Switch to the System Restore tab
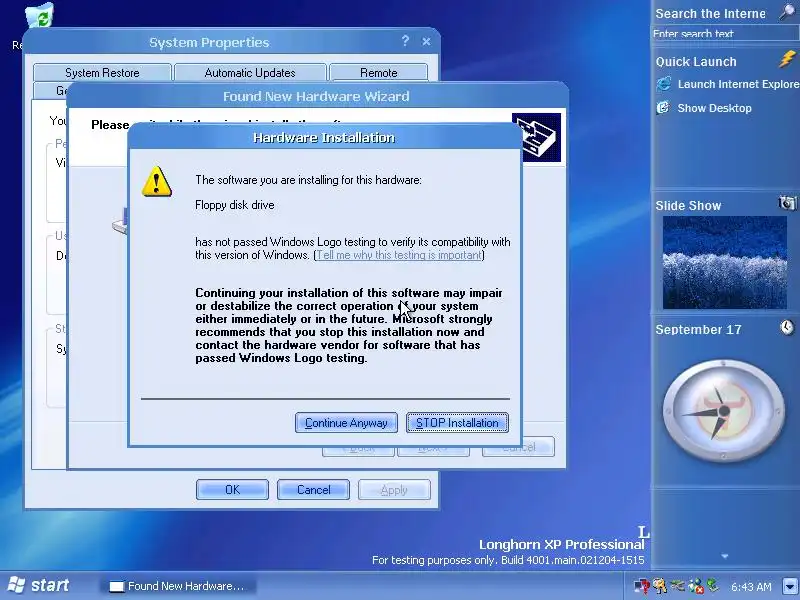Screen dimensions: 800x600 (x=102, y=72)
